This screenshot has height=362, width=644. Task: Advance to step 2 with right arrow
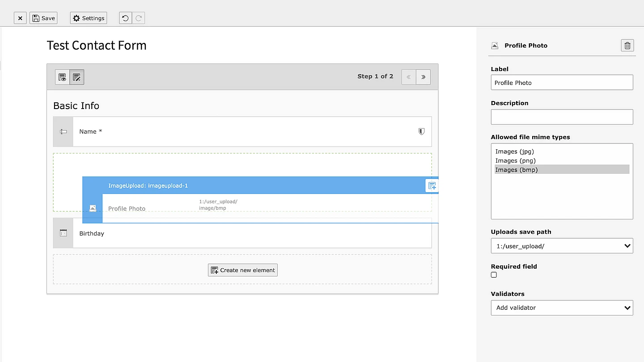423,77
